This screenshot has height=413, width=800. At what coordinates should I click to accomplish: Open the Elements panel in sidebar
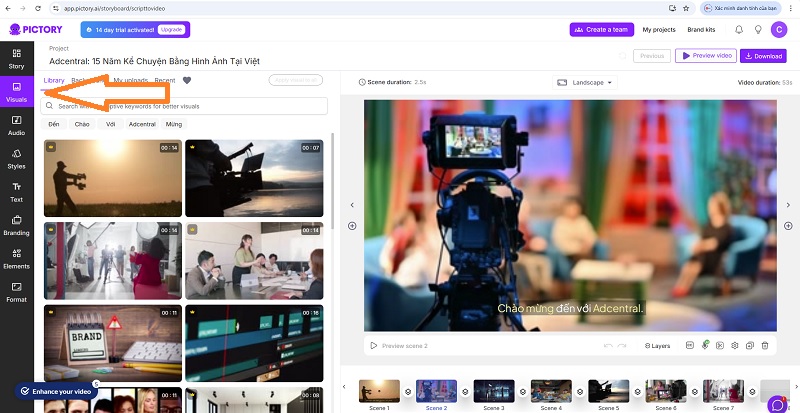pyautogui.click(x=16, y=259)
